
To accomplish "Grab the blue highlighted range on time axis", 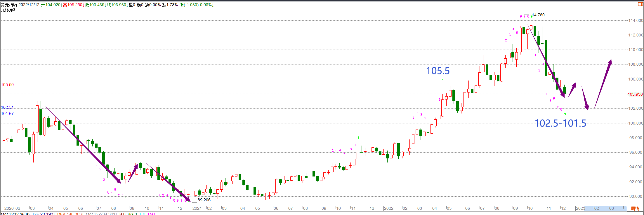I will [605, 208].
